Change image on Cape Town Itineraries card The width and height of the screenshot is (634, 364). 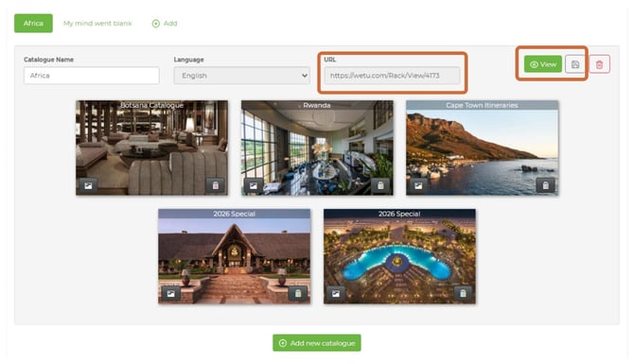click(x=418, y=186)
